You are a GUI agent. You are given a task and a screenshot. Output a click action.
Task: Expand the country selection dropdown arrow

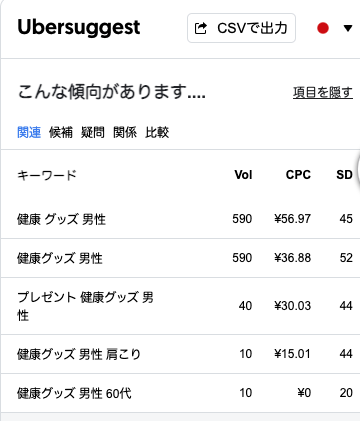(348, 28)
